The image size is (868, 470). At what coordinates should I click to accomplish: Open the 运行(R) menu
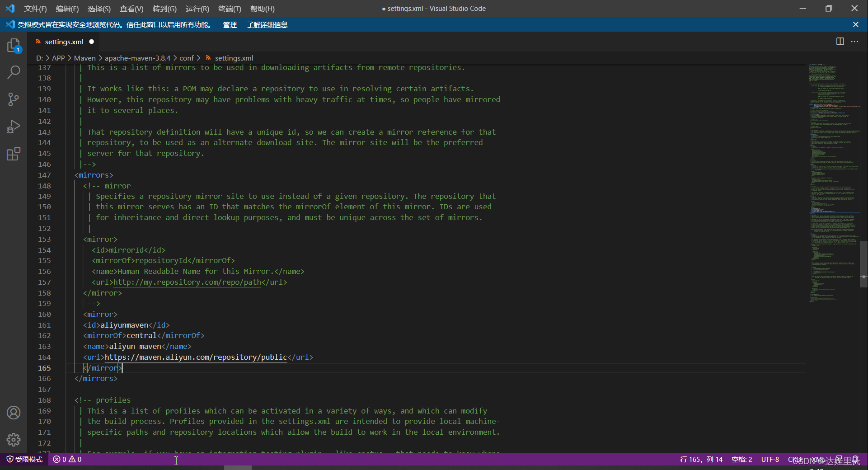click(197, 9)
